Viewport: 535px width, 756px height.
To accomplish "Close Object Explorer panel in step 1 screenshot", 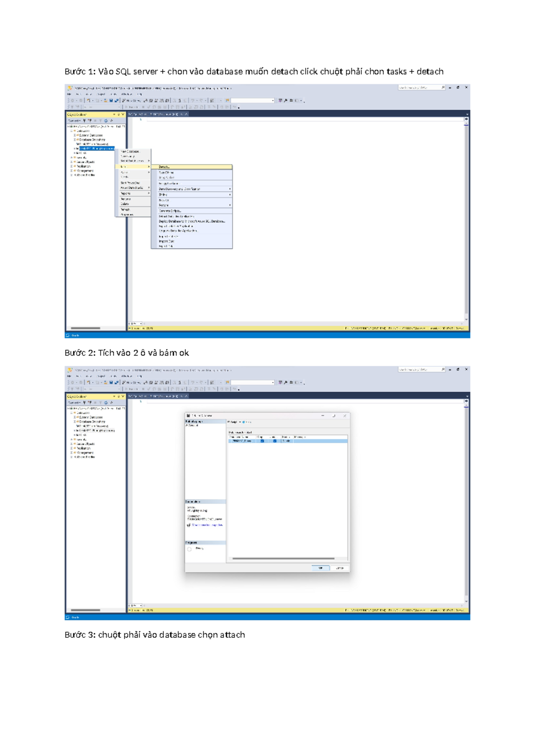I will (x=123, y=115).
